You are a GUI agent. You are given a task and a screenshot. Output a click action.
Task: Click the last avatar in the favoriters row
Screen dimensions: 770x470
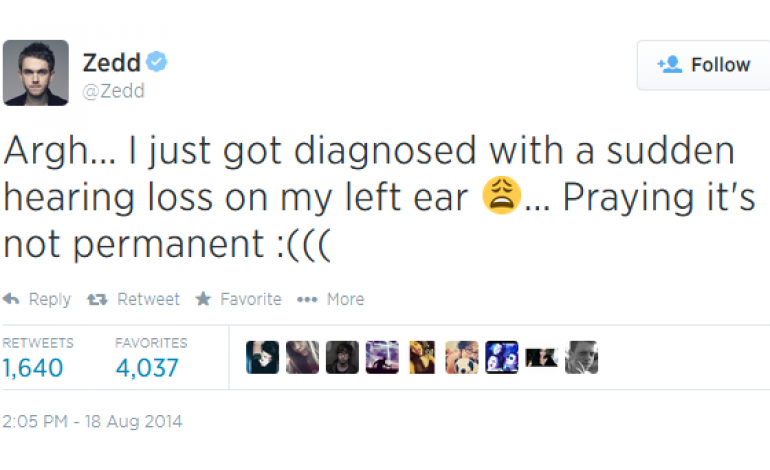[x=581, y=357]
